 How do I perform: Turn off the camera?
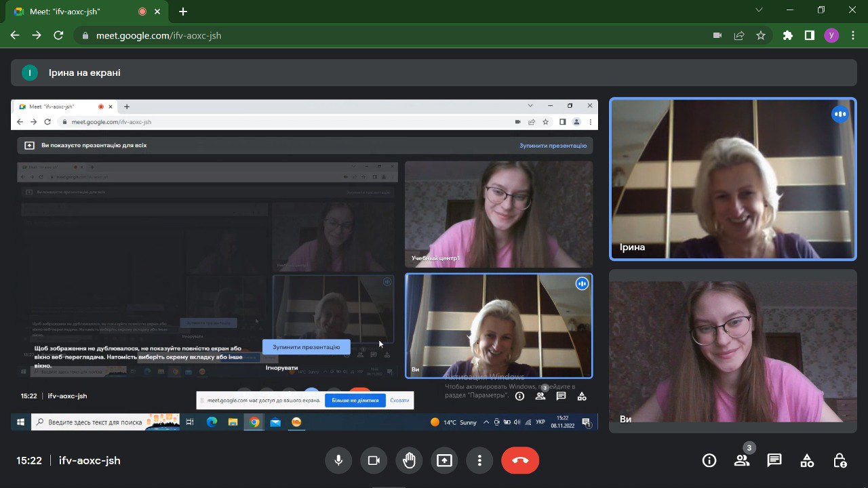pos(374,461)
